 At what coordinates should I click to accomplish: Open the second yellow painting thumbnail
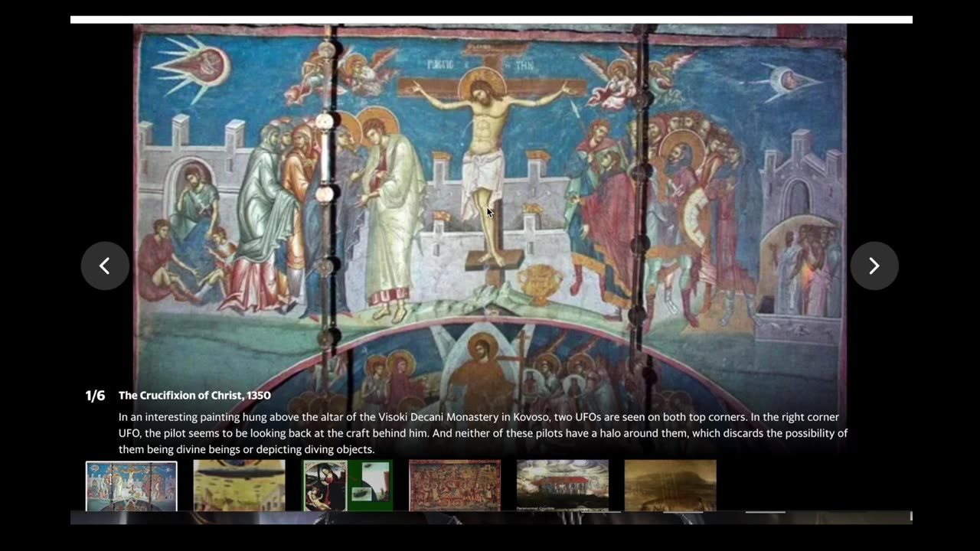(x=239, y=486)
